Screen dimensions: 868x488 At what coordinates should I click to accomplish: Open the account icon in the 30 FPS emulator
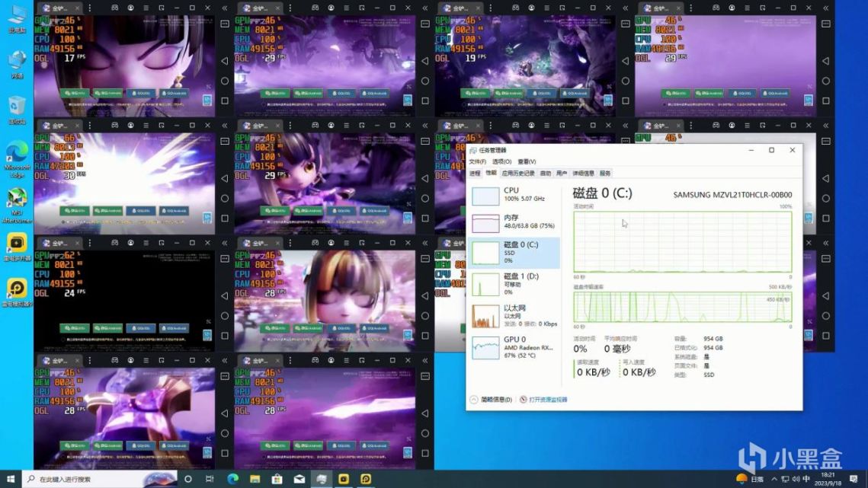130,126
